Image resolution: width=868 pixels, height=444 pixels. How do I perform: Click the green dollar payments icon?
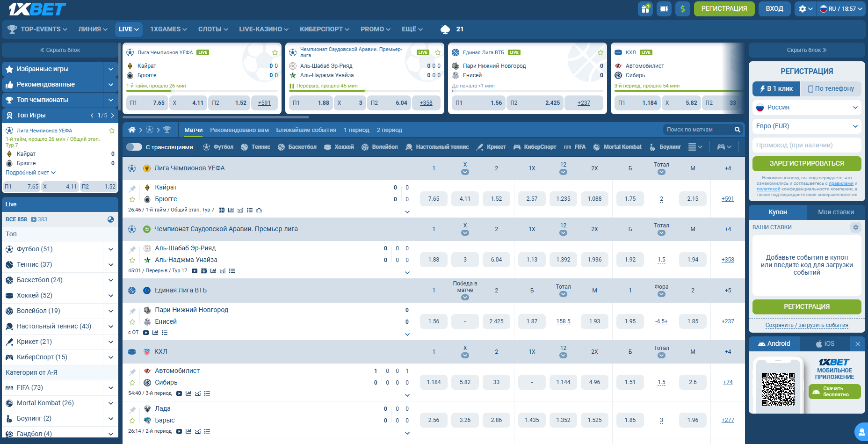pos(682,9)
